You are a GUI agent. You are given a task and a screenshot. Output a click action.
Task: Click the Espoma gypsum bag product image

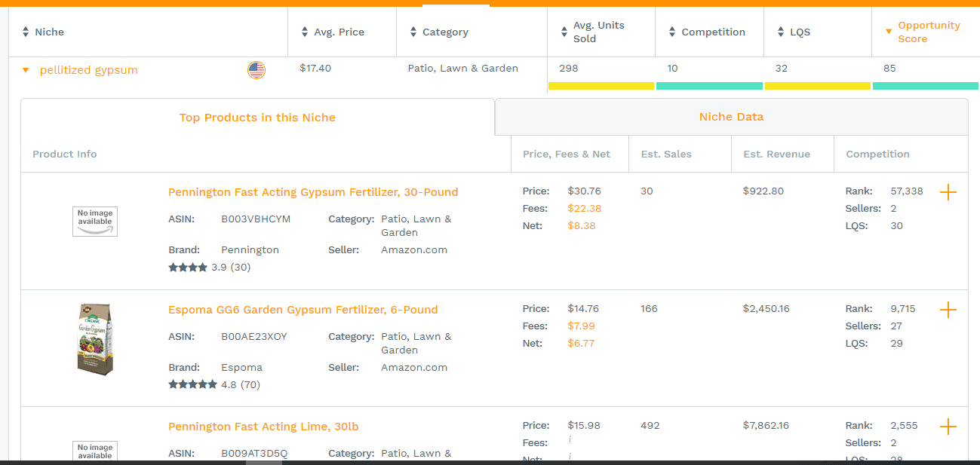tap(95, 339)
